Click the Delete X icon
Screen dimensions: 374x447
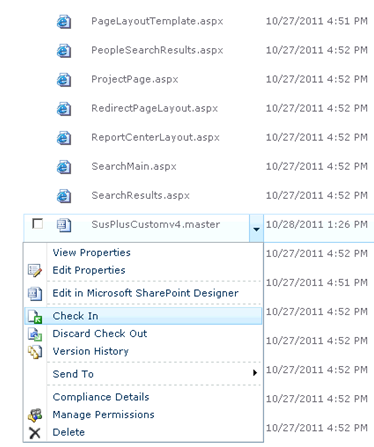coord(35,433)
